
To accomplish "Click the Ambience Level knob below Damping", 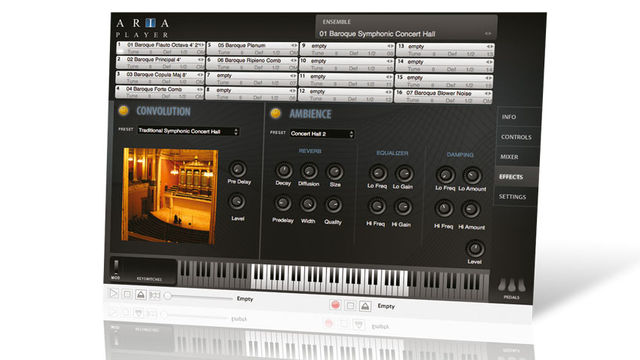I will coord(475,249).
